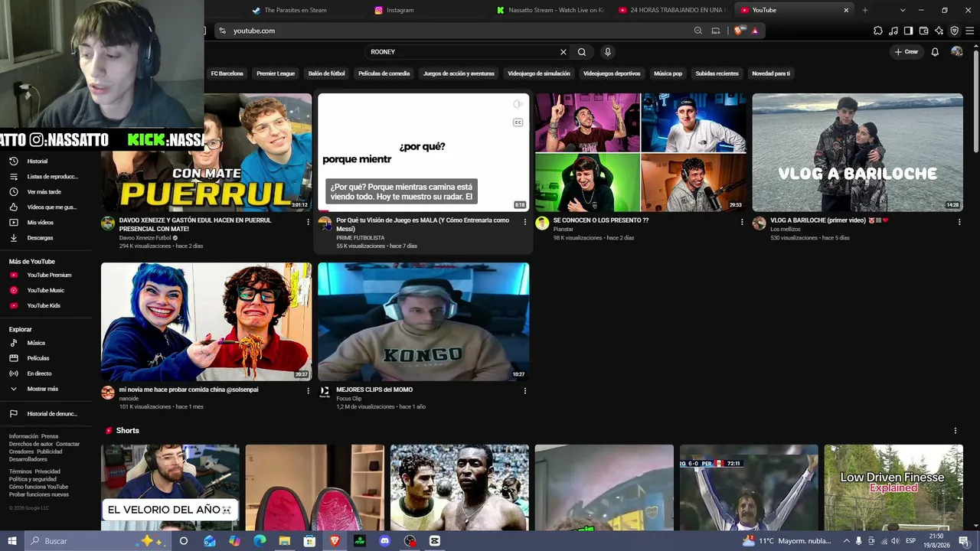Viewport: 980px width, 551px height.
Task: Open Brave Rewards triangle icon
Action: point(755,31)
